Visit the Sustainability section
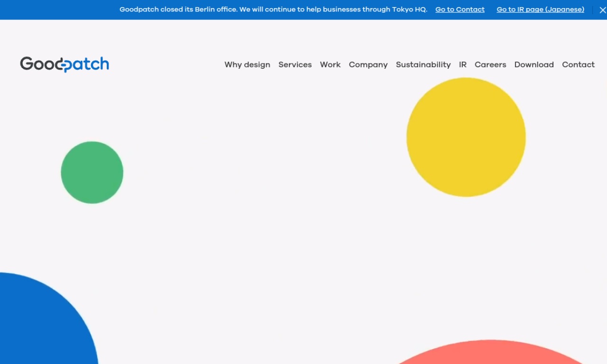The height and width of the screenshot is (364, 607). 423,64
